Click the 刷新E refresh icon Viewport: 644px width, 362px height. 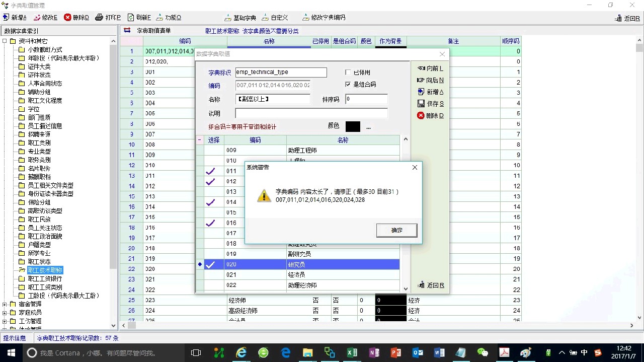pos(131,17)
